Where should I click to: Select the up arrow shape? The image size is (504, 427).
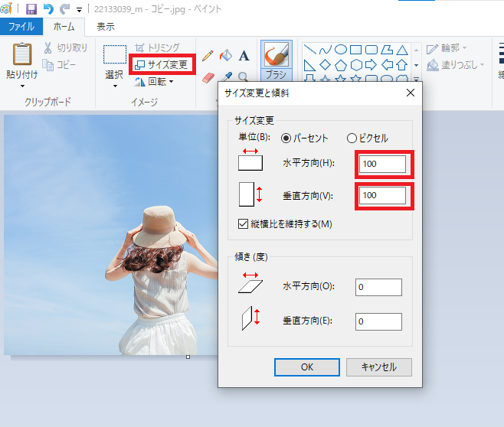tap(402, 65)
